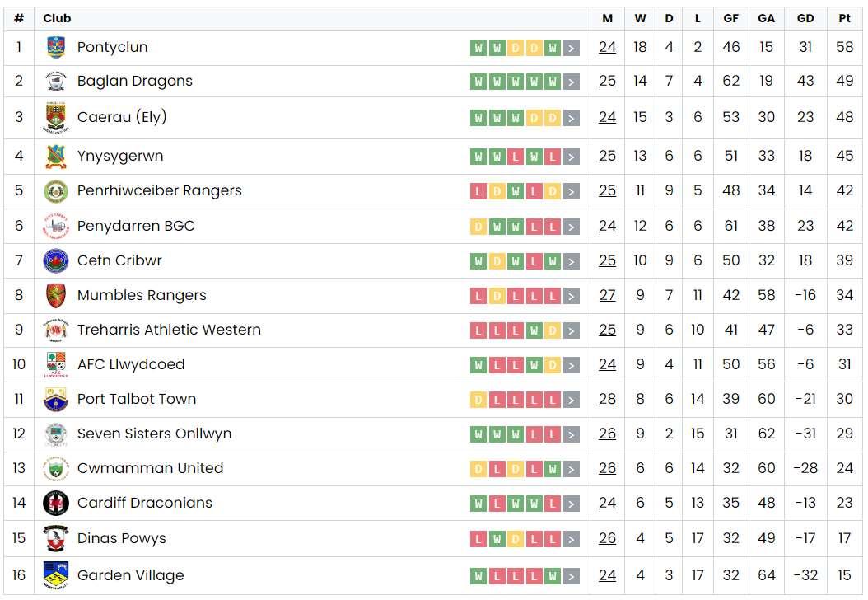The image size is (868, 600).
Task: Click the Cefn Cribwr round crest
Action: coord(56,261)
